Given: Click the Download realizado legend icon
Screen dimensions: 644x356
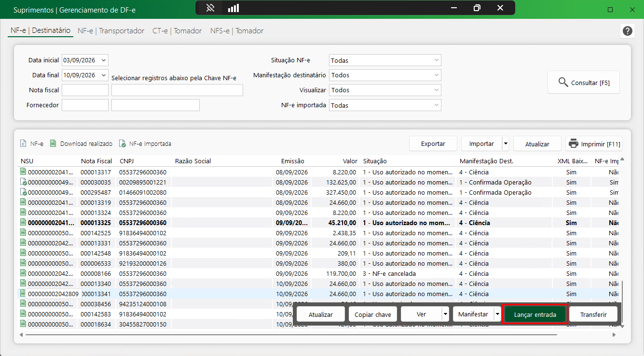Looking at the screenshot, I should 54,143.
